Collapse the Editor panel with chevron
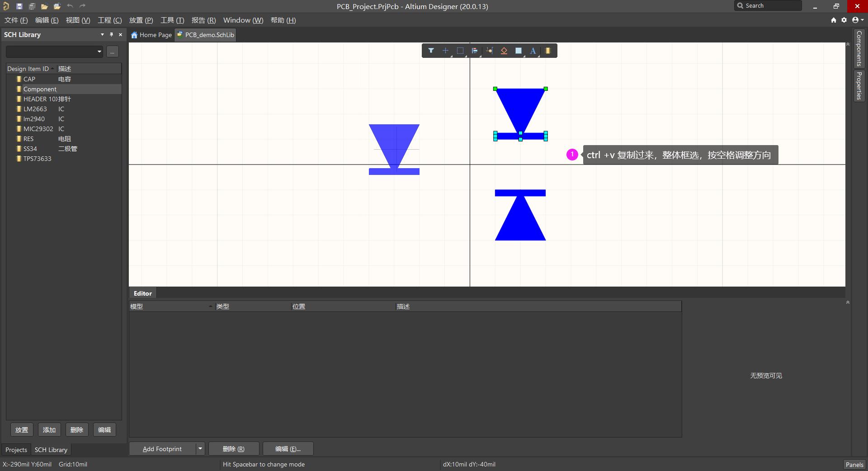Viewport: 868px width, 471px height. pyautogui.click(x=848, y=302)
